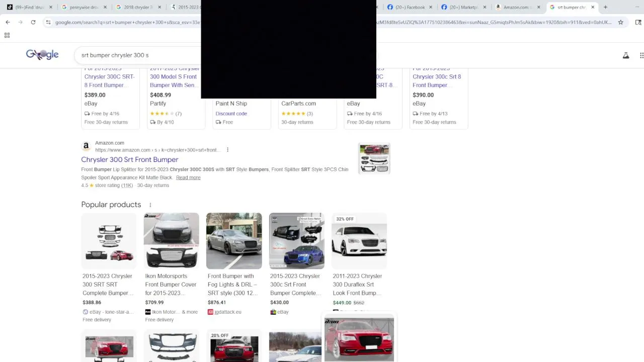The image size is (644, 362).
Task: Open site information icon in address bar
Action: click(x=48, y=22)
